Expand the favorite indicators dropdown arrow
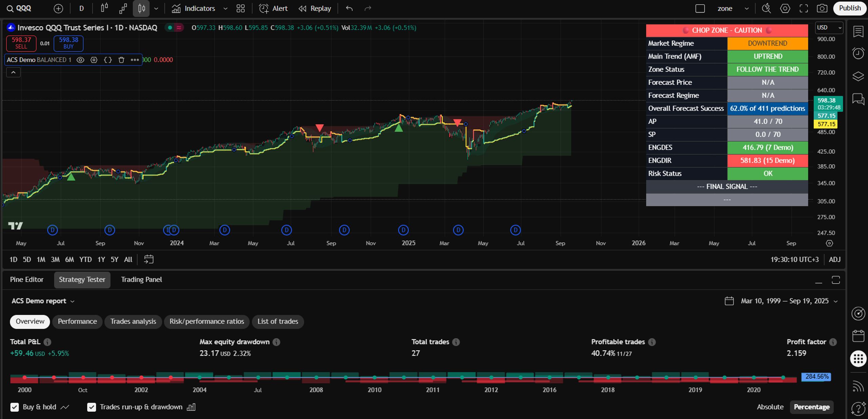 [225, 8]
